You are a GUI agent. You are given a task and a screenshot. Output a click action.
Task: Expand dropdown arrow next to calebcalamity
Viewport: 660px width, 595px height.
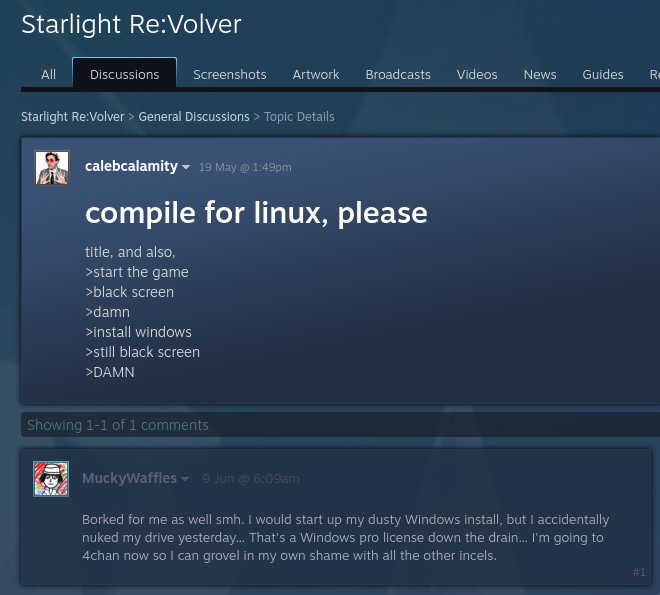pyautogui.click(x=186, y=167)
